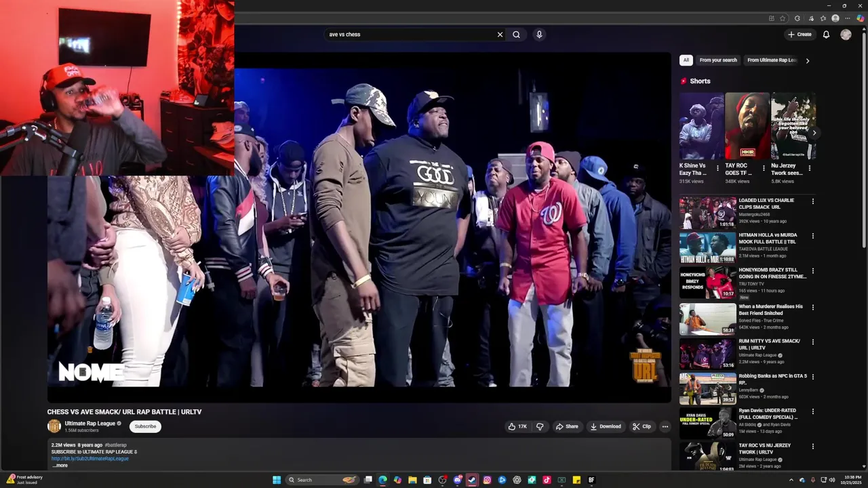868x488 pixels.
Task: Click the magnifier search button
Action: point(516,35)
